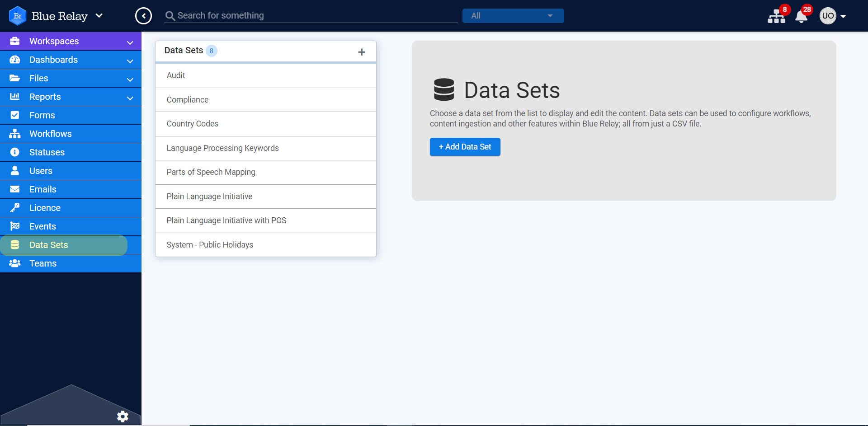868x426 pixels.
Task: Open Emails sidebar entry
Action: pyautogui.click(x=71, y=189)
